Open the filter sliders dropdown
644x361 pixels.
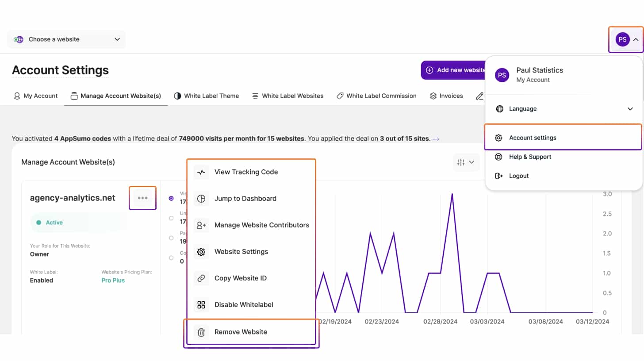[465, 162]
